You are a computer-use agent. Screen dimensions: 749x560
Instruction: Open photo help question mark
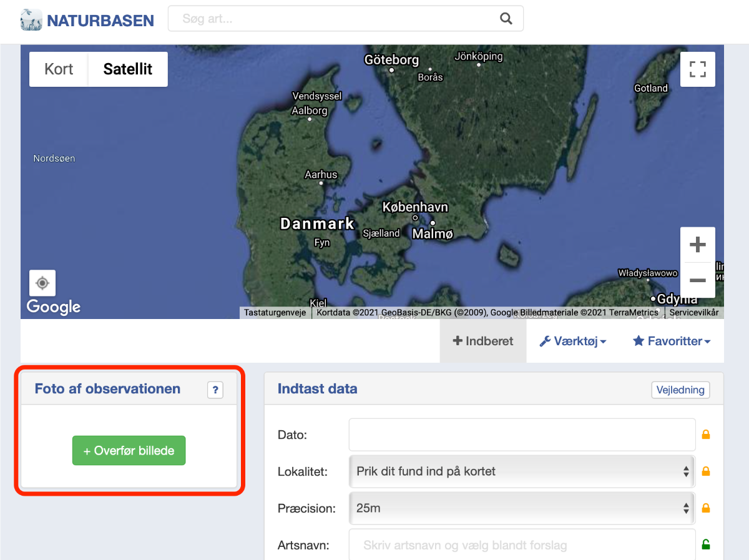point(215,390)
